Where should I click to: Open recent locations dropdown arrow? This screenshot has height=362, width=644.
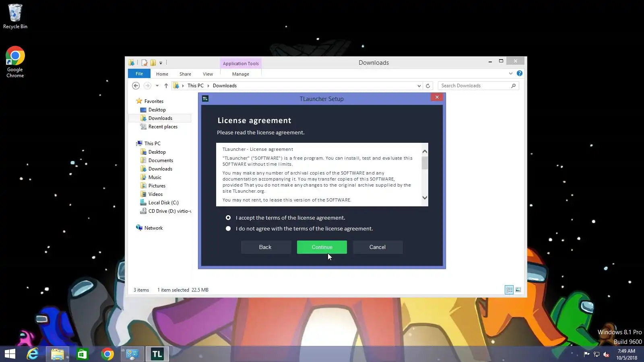[x=157, y=86]
